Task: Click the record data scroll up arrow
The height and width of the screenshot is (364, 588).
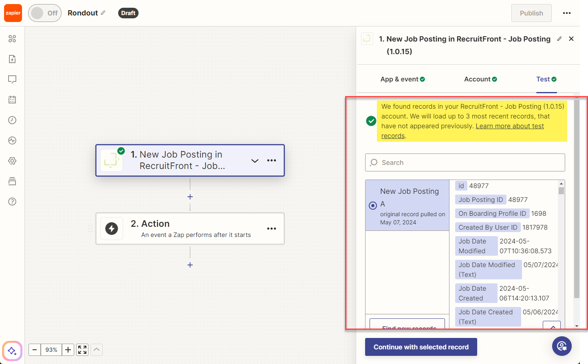Action: (x=562, y=184)
